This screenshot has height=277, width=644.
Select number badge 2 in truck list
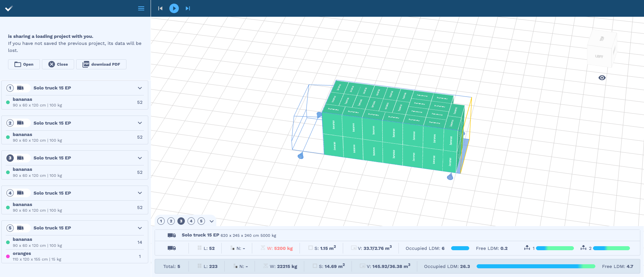click(10, 123)
